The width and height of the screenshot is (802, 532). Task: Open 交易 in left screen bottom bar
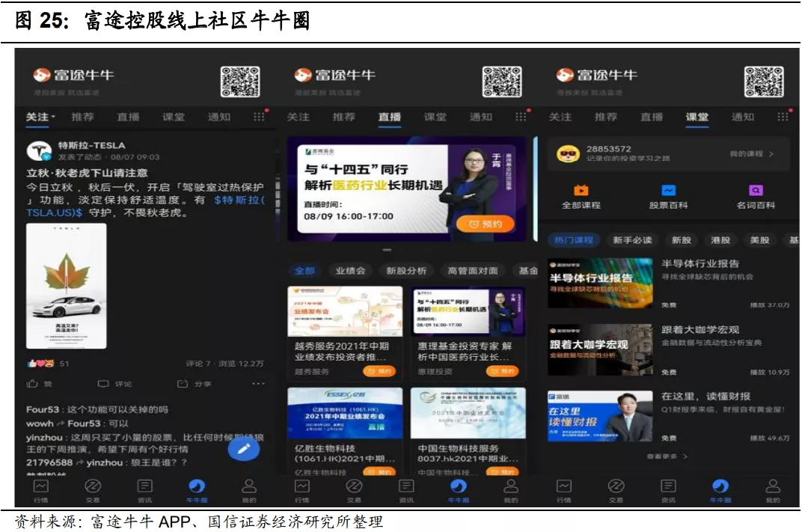[x=93, y=491]
